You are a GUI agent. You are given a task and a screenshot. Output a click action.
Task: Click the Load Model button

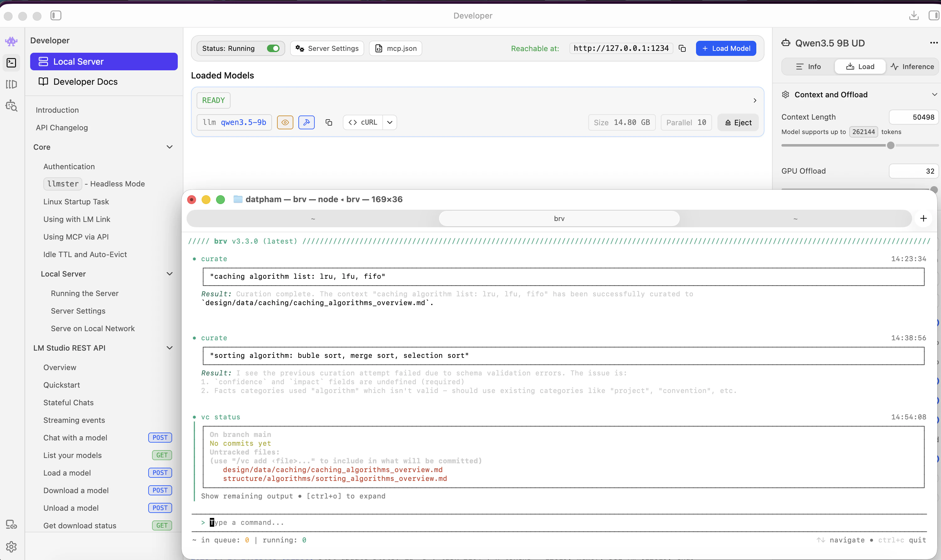725,48
